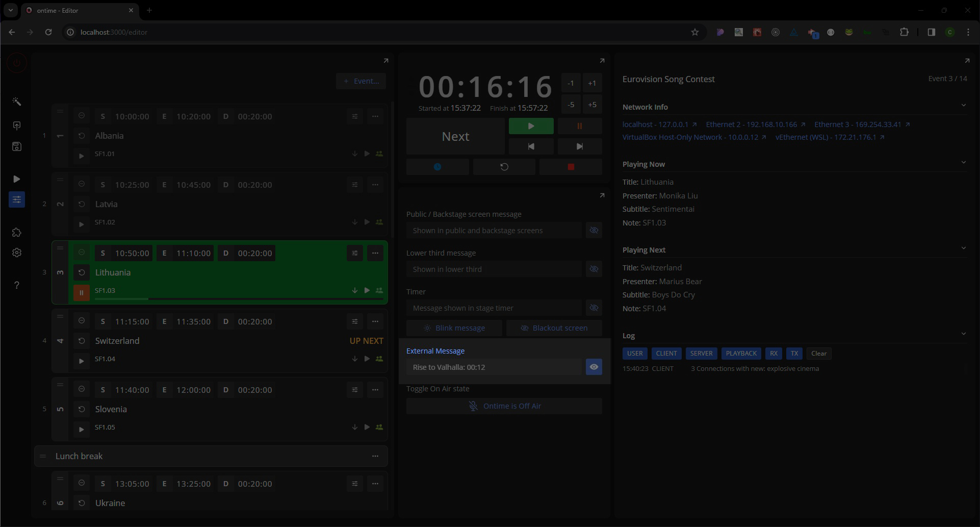
Task: Click the previous event skip icon
Action: point(531,146)
